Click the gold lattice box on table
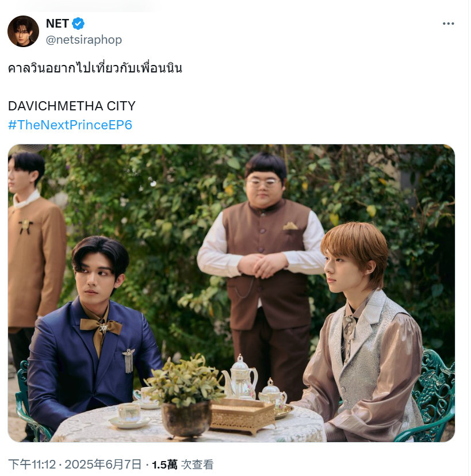Screen dimensions: 471x476 (x=242, y=415)
